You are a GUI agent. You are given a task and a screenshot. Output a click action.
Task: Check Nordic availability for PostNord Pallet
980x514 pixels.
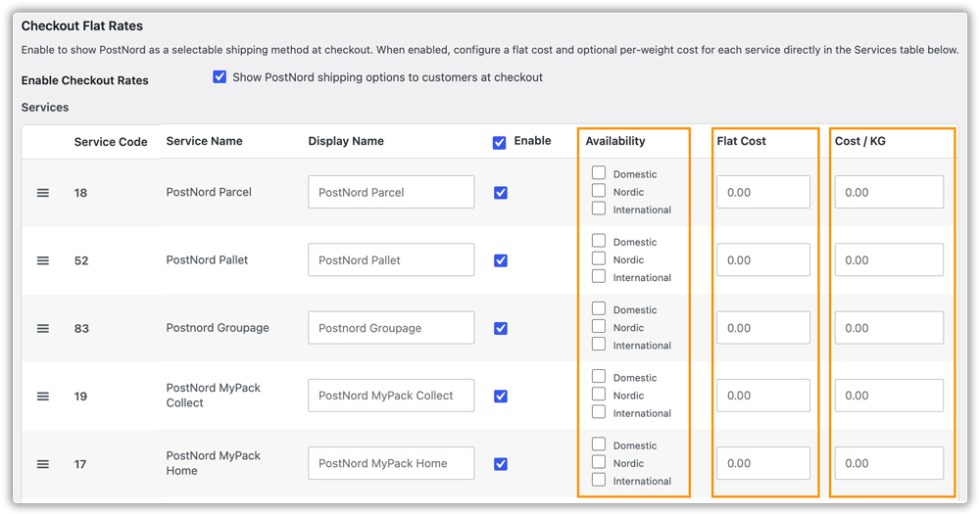coord(599,258)
